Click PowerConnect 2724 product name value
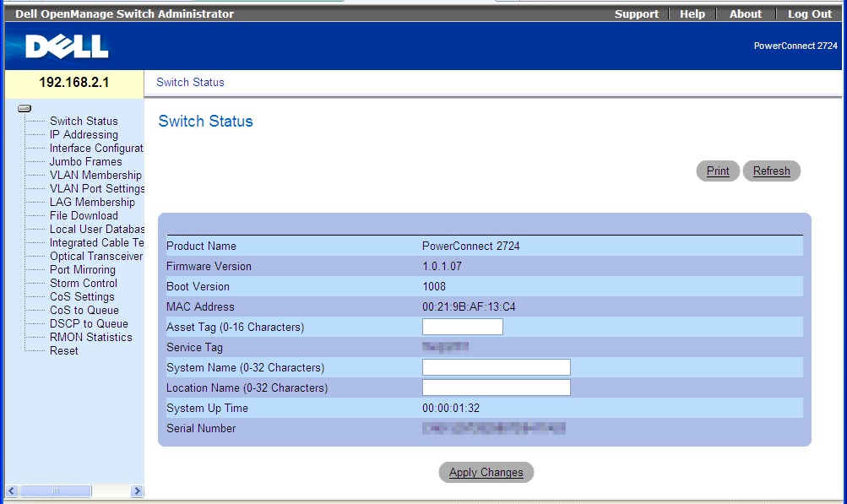This screenshot has width=847, height=504. [471, 246]
